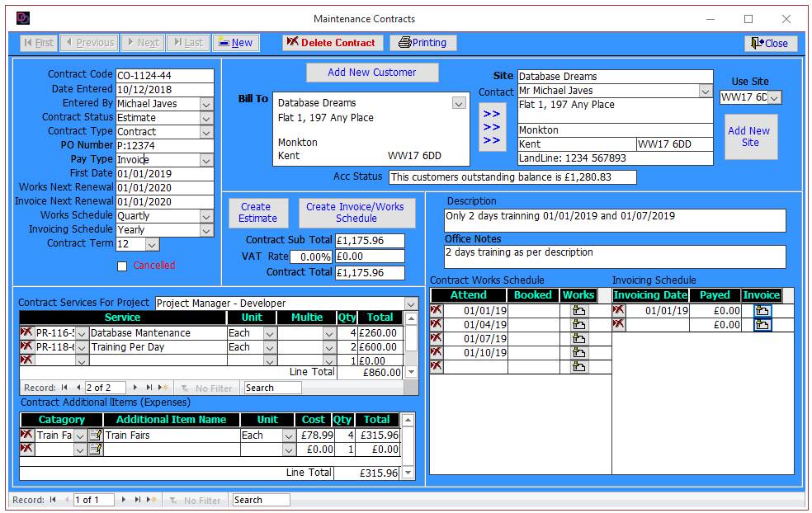Go to Next record toolbar button
812x513 pixels.
click(x=143, y=42)
